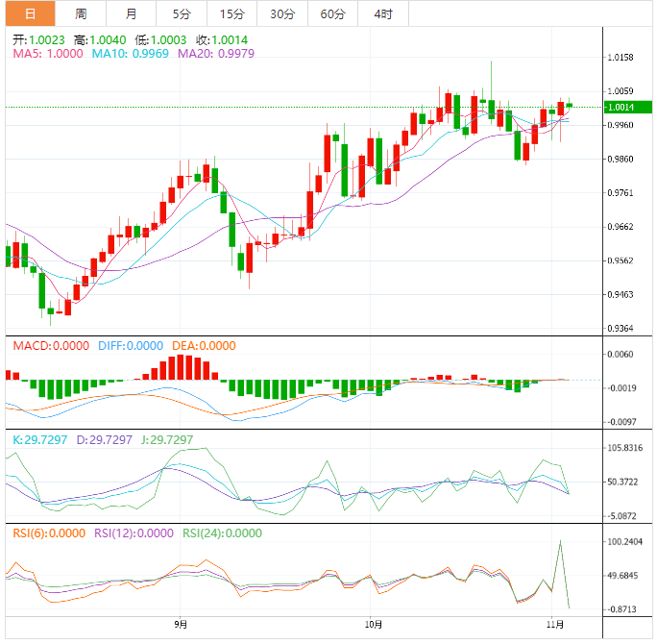Show the 30分 interval chart
The width and height of the screenshot is (657, 644).
pyautogui.click(x=282, y=13)
